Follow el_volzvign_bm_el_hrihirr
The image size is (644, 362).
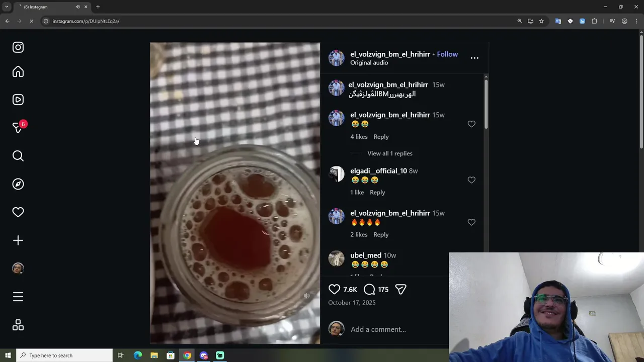coord(447,54)
